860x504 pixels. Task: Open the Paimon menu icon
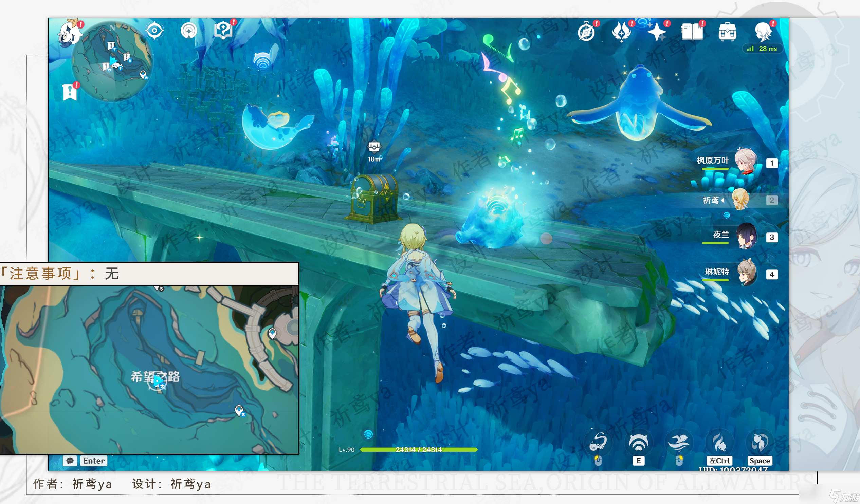tap(70, 33)
